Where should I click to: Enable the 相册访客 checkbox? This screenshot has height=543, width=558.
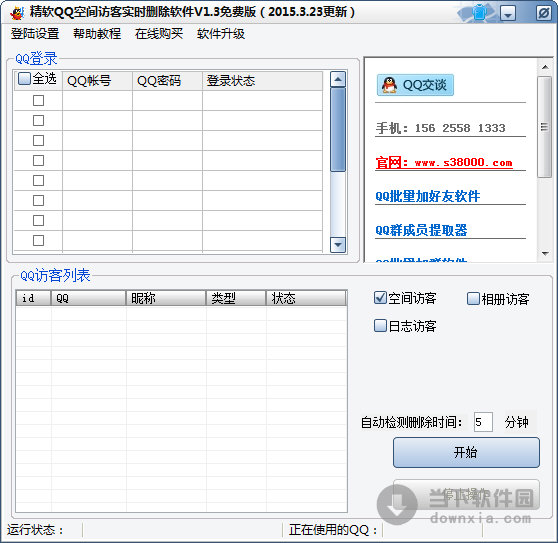pos(473,299)
